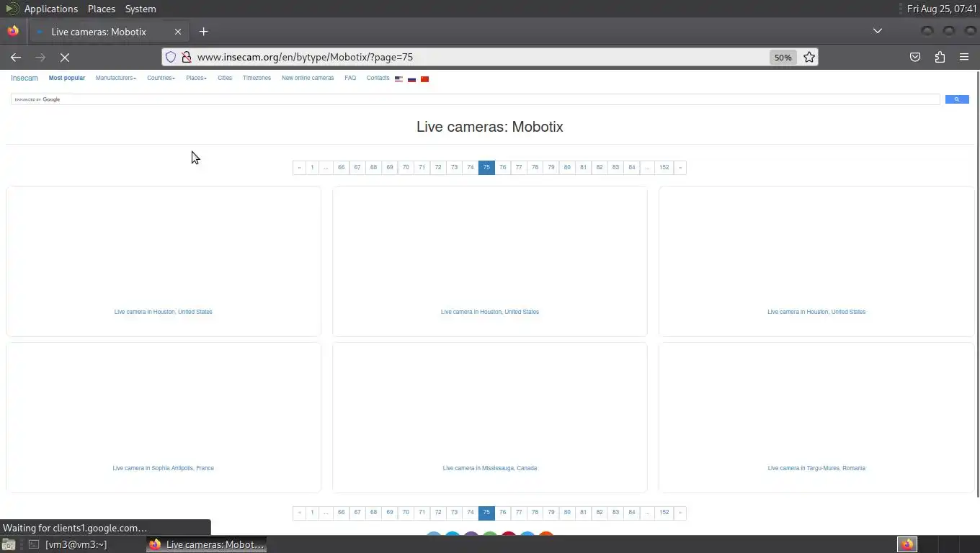This screenshot has height=553, width=980.
Task: Open the Timezones nav link
Action: click(x=257, y=78)
